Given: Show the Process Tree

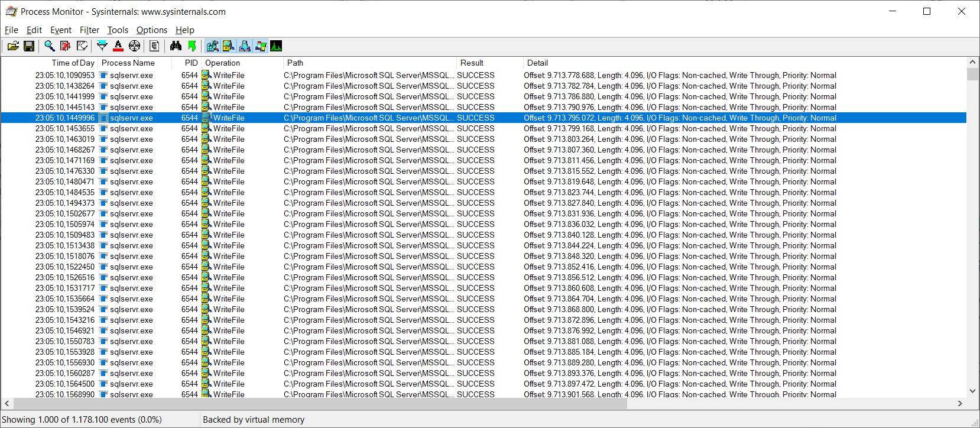Looking at the screenshot, I should pyautogui.click(x=154, y=46).
